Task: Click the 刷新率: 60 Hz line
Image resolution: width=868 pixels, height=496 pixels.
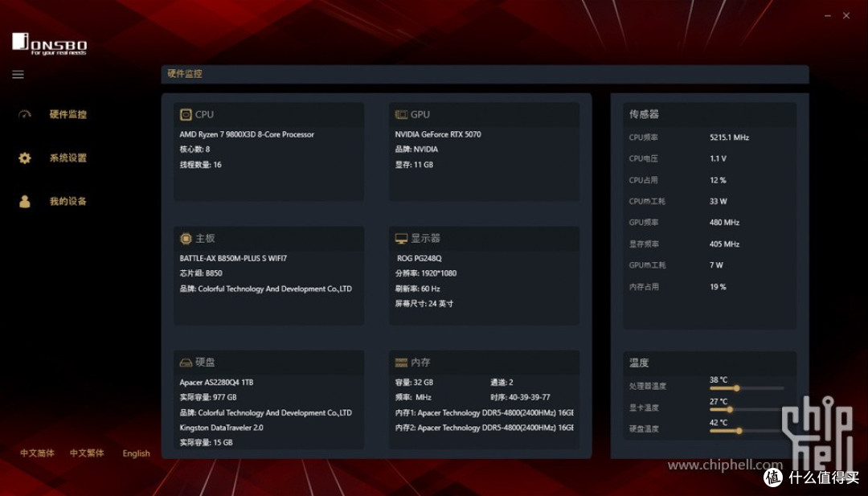Action: tap(417, 289)
